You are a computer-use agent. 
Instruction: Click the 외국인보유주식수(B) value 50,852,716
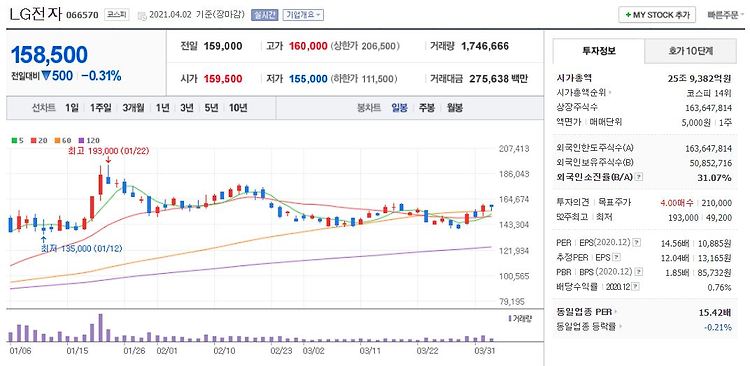tap(711, 163)
